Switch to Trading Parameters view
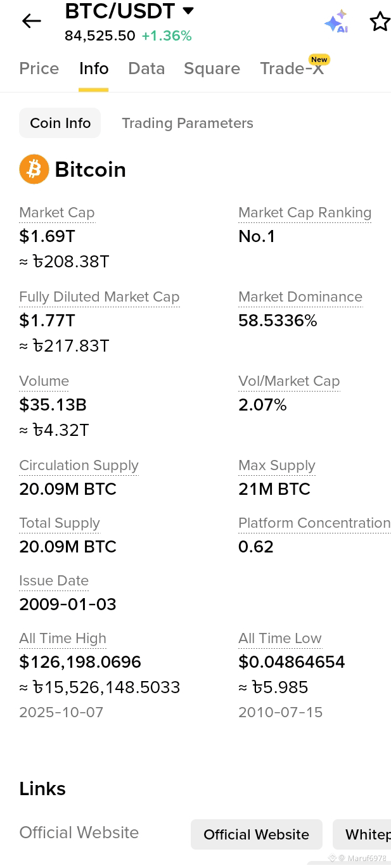The image size is (391, 868). tap(188, 123)
